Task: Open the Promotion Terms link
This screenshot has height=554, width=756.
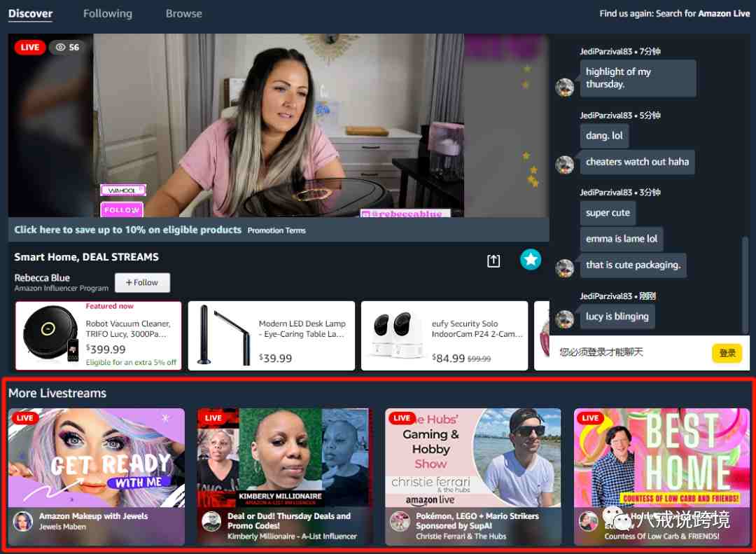Action: 276,230
